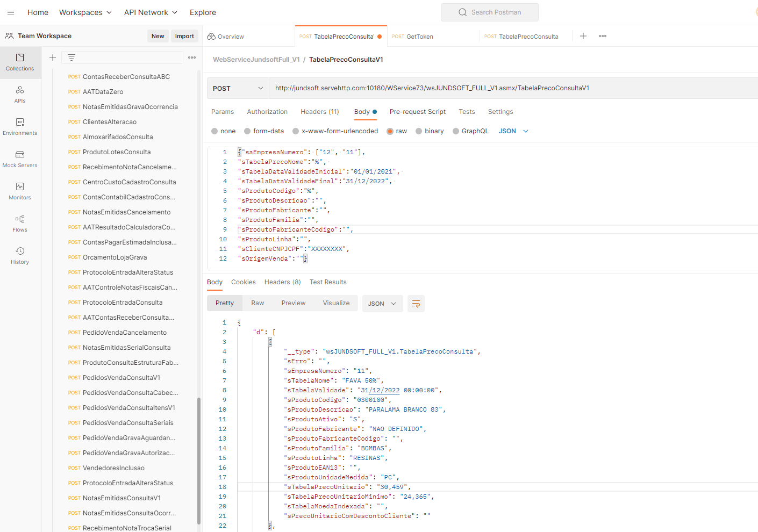Open the Workspaces dropdown
Screen dimensions: 758x532
85,12
